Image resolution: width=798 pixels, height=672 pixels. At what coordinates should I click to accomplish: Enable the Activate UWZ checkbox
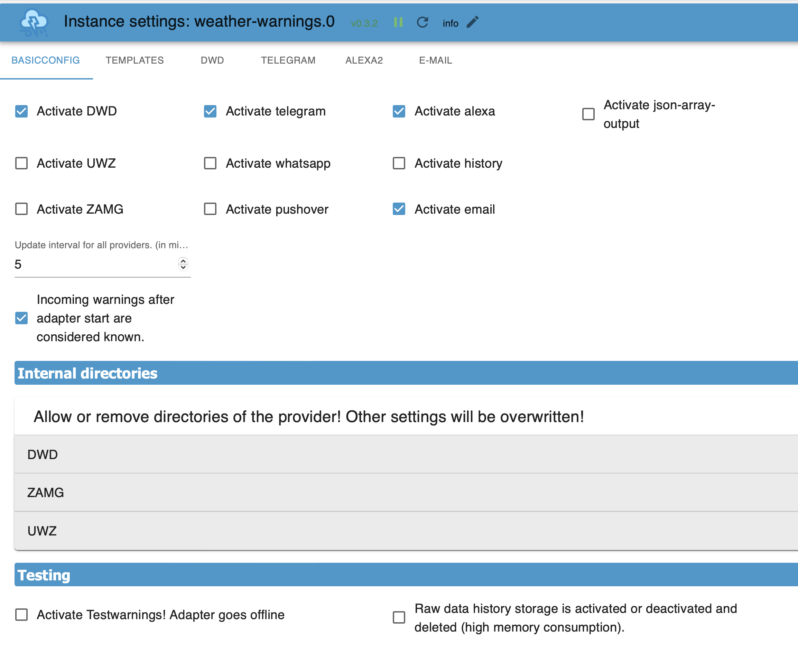click(x=21, y=164)
